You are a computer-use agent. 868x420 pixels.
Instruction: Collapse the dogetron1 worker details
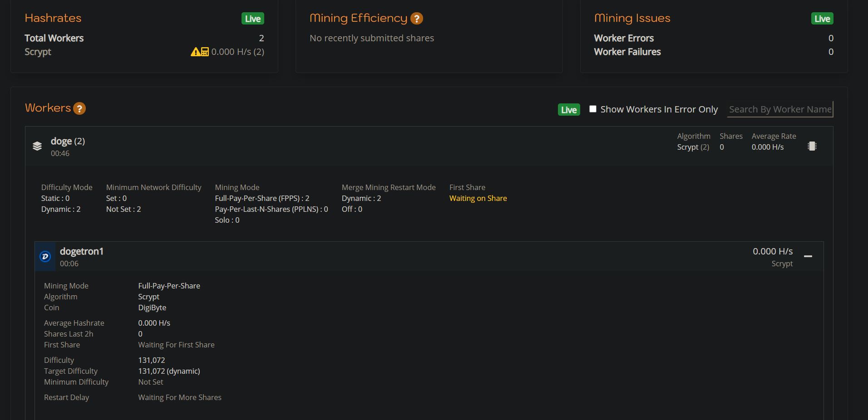pyautogui.click(x=808, y=256)
